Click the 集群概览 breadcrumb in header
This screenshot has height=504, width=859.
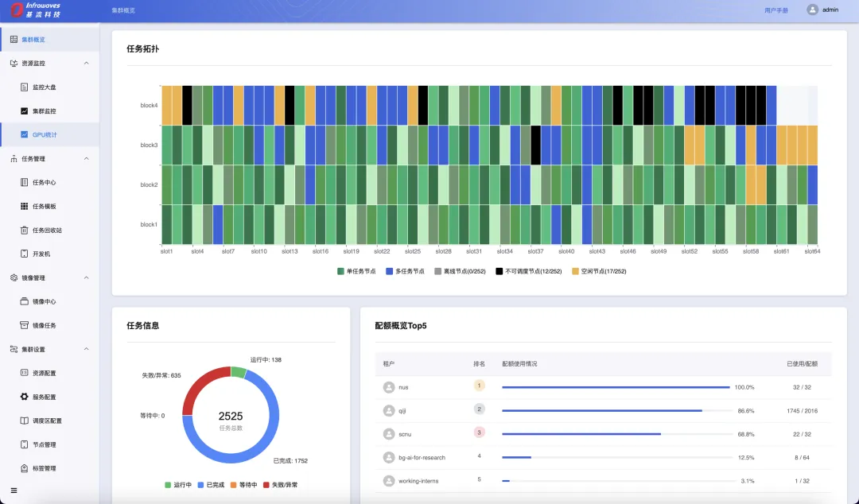[123, 10]
